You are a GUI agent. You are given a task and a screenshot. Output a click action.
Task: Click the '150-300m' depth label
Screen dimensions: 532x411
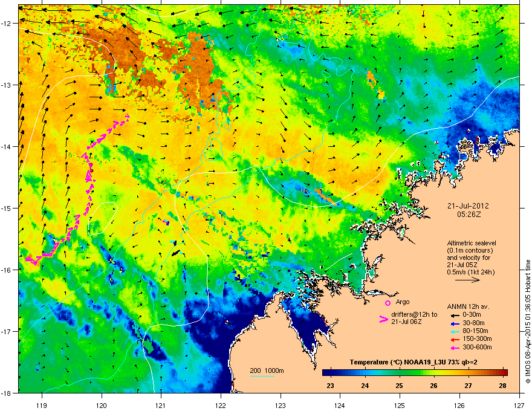pyautogui.click(x=478, y=338)
